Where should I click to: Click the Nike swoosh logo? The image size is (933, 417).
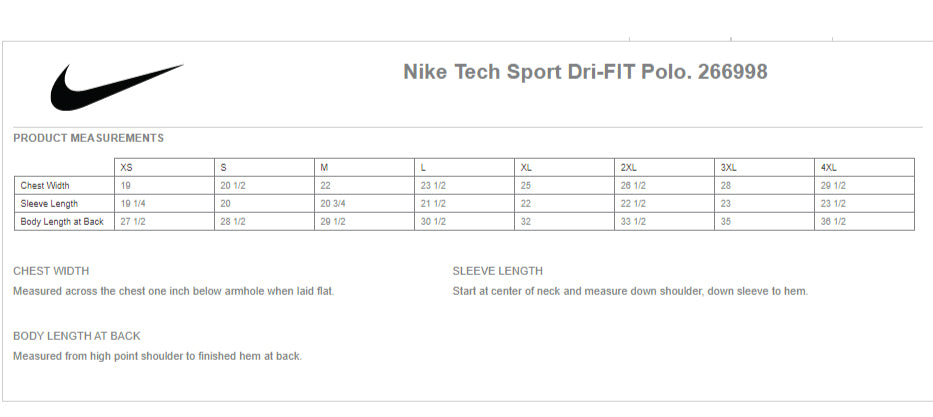click(117, 86)
